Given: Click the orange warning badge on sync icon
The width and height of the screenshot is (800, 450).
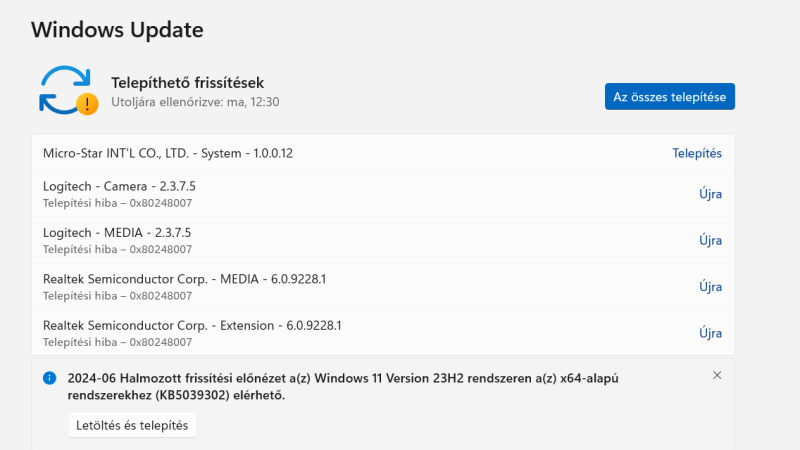Looking at the screenshot, I should point(88,103).
